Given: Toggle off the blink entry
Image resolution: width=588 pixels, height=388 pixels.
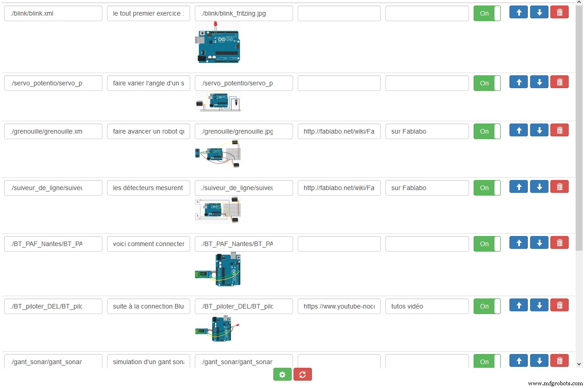Looking at the screenshot, I should (486, 13).
